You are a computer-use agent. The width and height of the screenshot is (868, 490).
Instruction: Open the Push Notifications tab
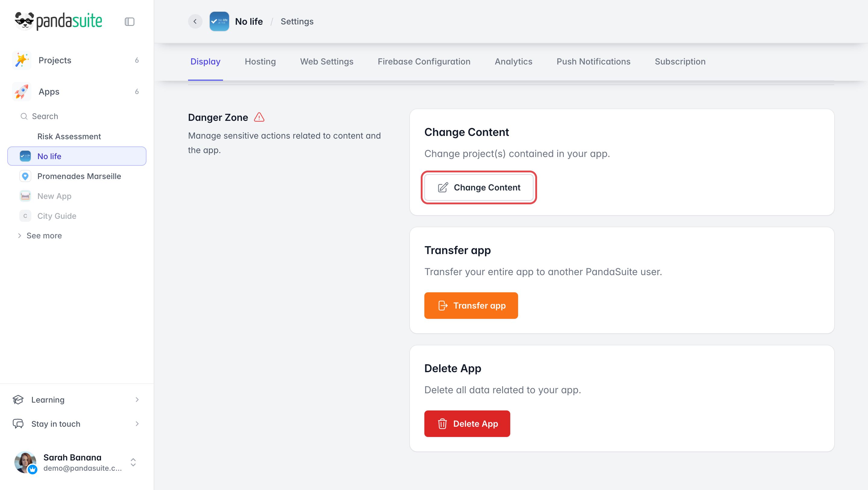[593, 62]
